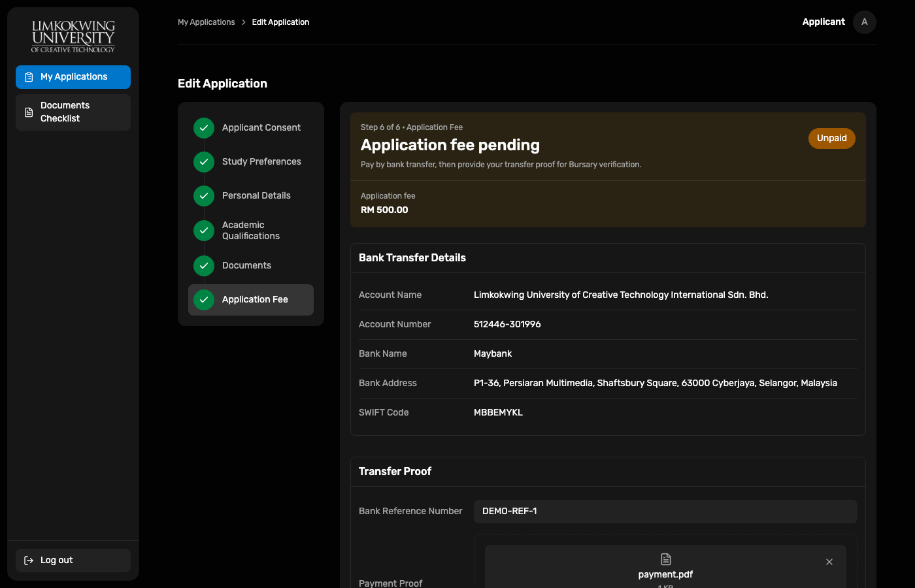Click the log out arrow icon

(29, 561)
